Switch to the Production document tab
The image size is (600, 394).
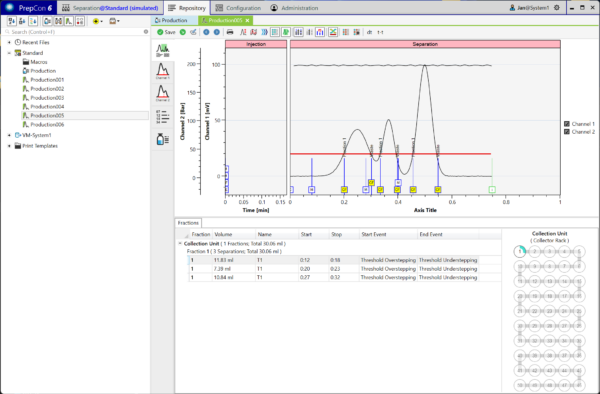coord(171,20)
